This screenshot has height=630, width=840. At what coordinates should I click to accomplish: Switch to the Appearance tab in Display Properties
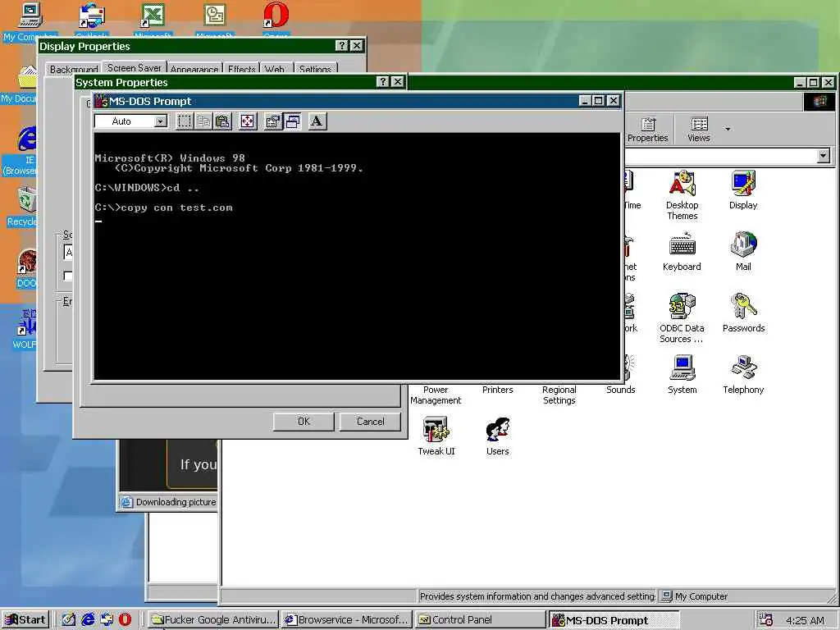coord(194,69)
